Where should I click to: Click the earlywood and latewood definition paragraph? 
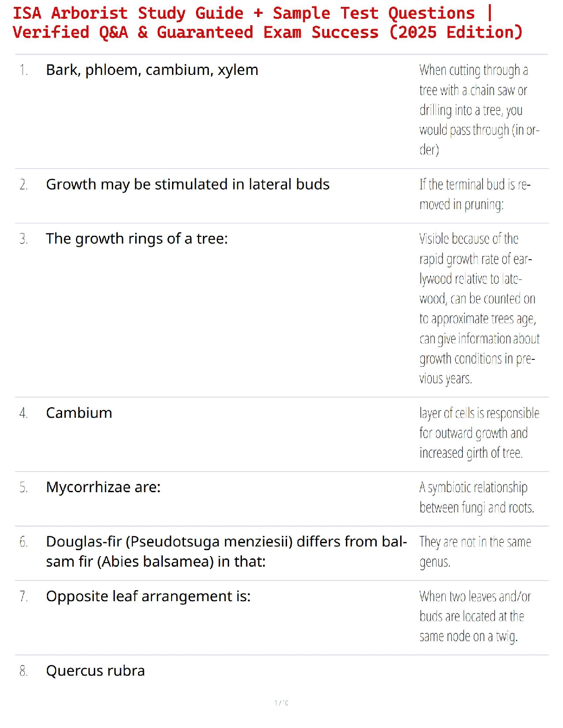(x=479, y=308)
